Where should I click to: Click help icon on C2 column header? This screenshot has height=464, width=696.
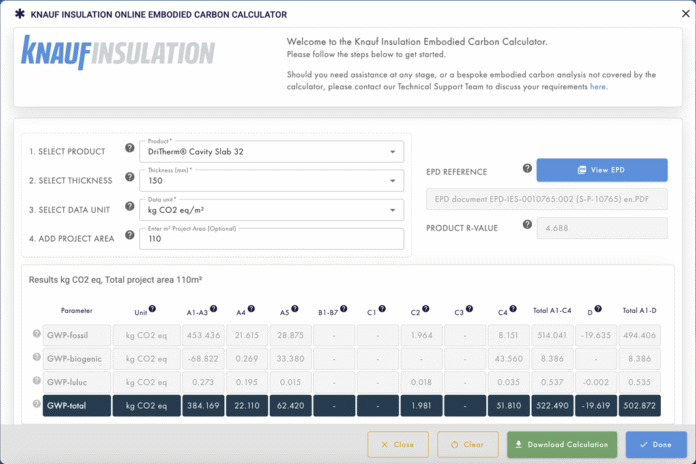pyautogui.click(x=426, y=309)
